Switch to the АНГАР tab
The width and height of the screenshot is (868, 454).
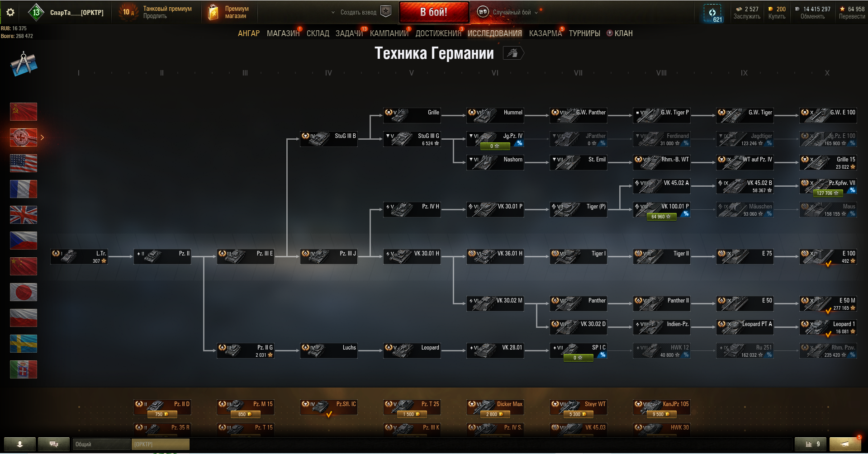pyautogui.click(x=249, y=33)
